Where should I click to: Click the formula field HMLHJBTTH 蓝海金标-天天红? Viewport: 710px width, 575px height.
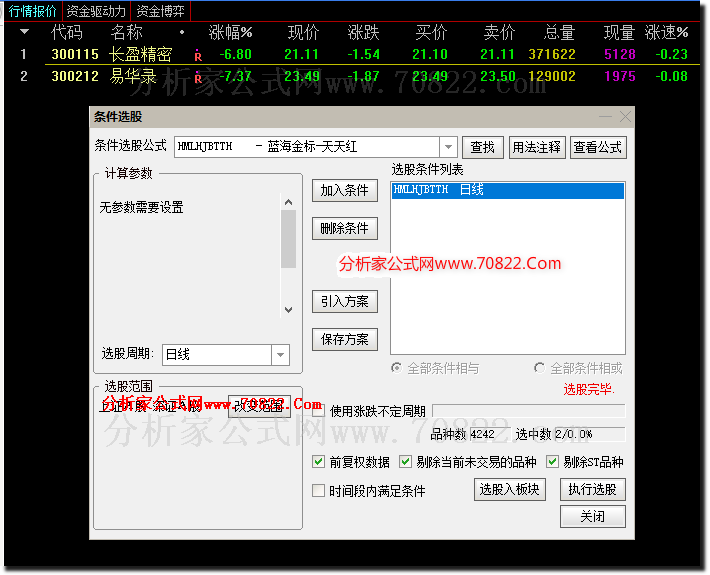307,147
